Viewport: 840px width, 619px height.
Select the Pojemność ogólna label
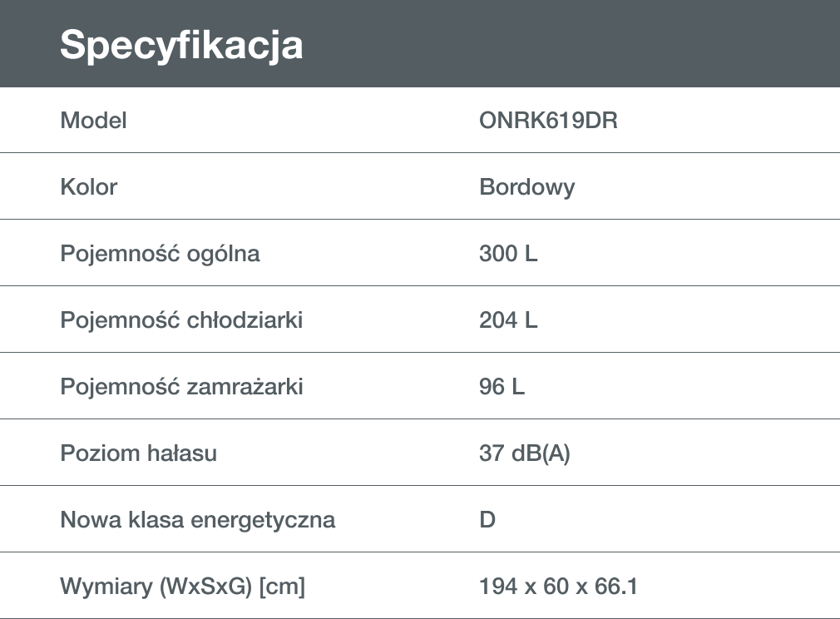click(160, 254)
